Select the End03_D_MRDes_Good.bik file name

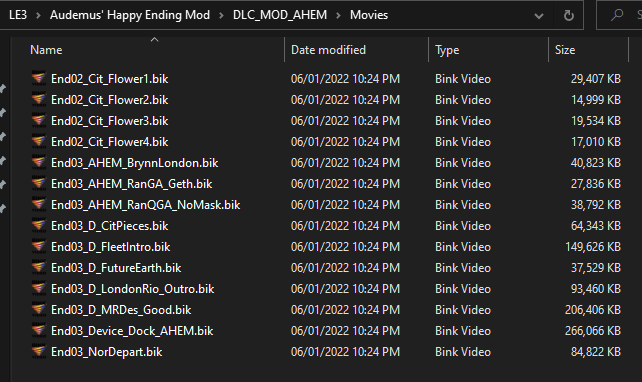point(121,310)
